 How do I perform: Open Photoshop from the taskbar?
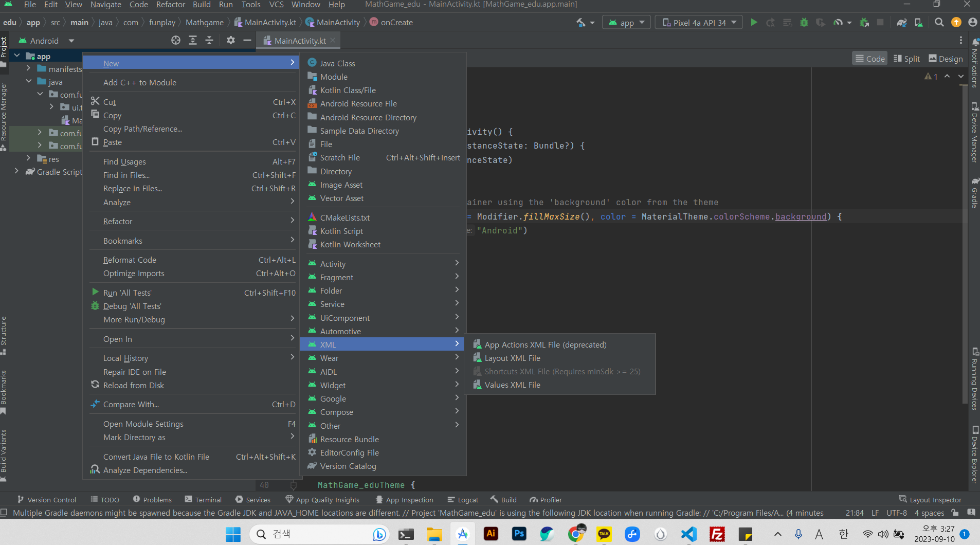tap(519, 534)
